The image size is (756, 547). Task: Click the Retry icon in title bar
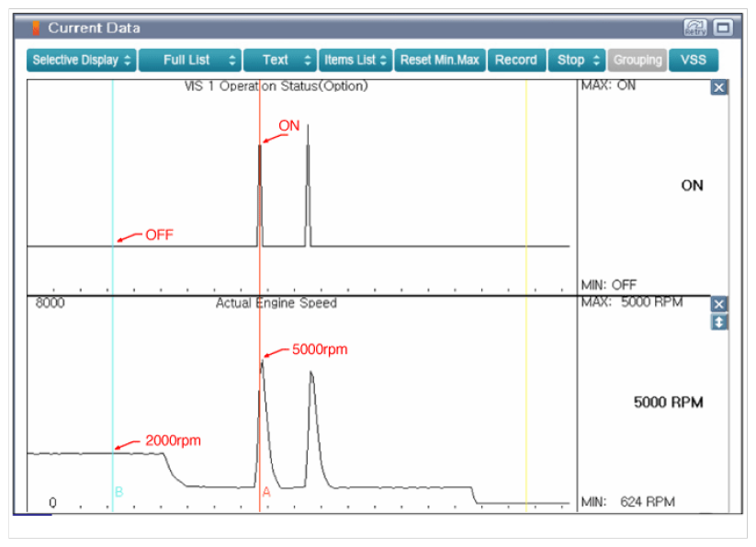click(x=694, y=28)
